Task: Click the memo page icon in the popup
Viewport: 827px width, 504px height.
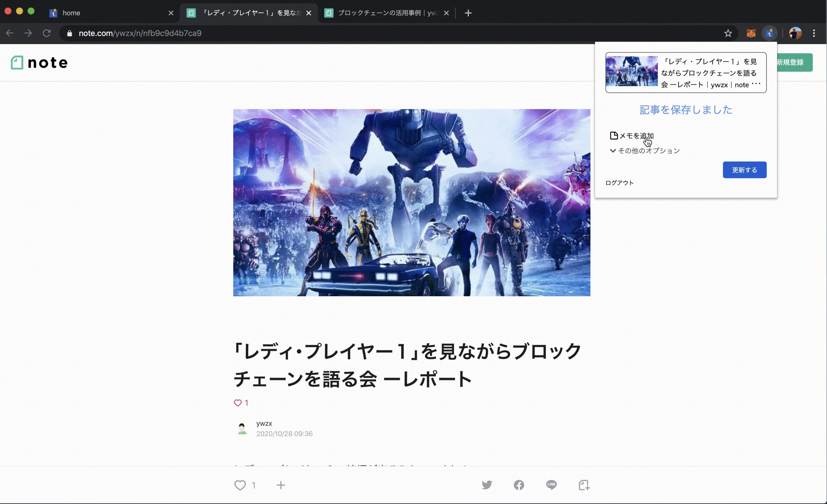Action: click(614, 135)
